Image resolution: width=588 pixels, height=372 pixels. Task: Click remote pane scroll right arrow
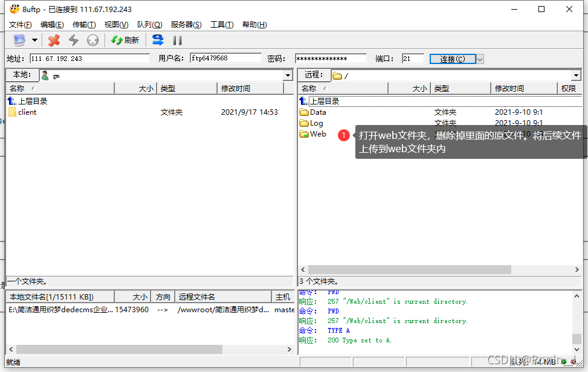pyautogui.click(x=577, y=270)
